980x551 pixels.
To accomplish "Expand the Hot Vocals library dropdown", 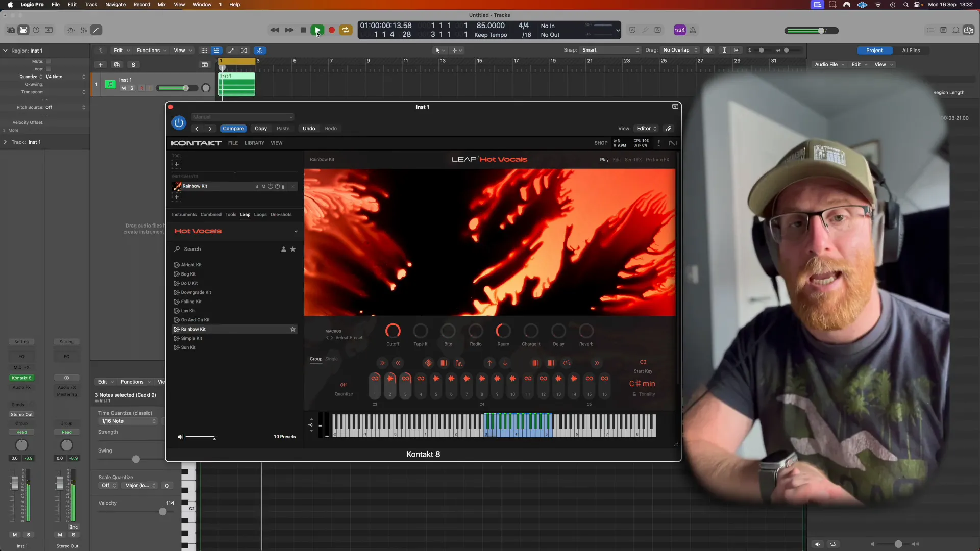I will click(x=296, y=232).
